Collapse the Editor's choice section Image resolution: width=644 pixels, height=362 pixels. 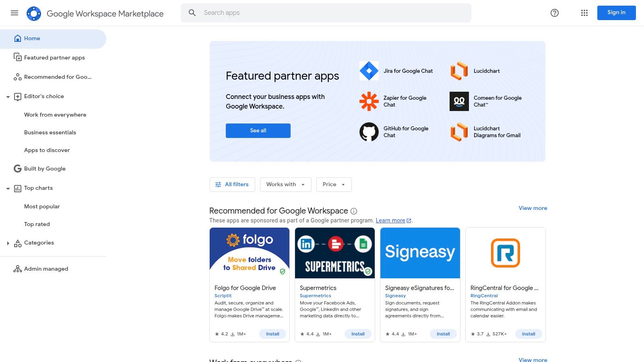click(8, 97)
